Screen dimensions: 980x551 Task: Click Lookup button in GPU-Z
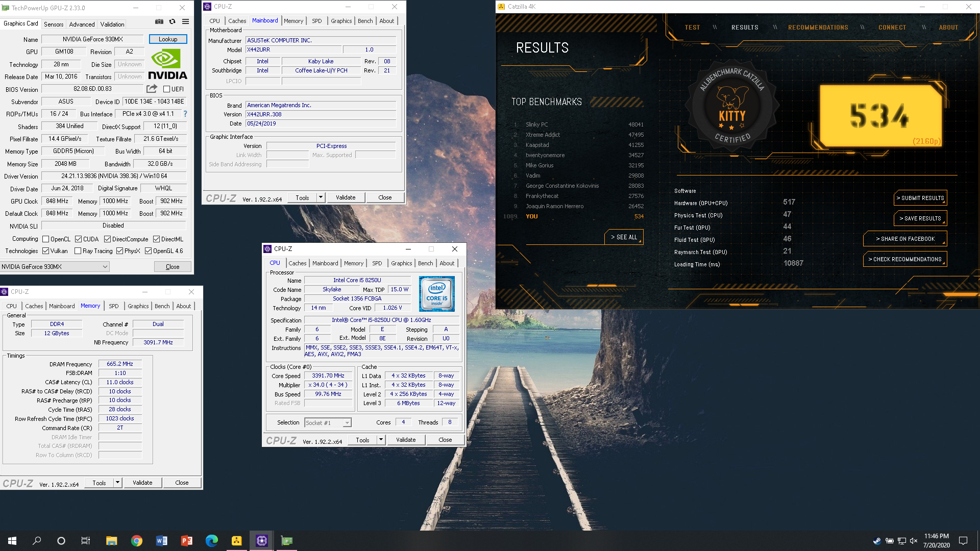click(168, 39)
